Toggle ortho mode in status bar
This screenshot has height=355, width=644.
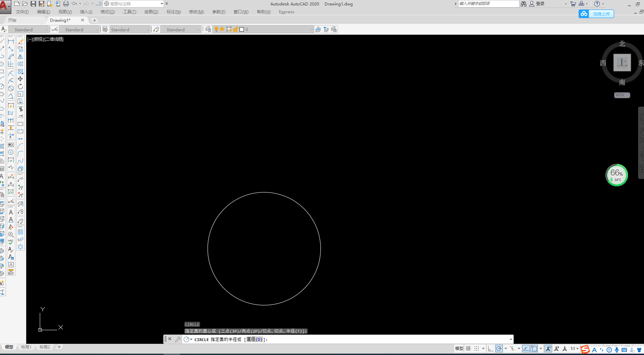490,349
